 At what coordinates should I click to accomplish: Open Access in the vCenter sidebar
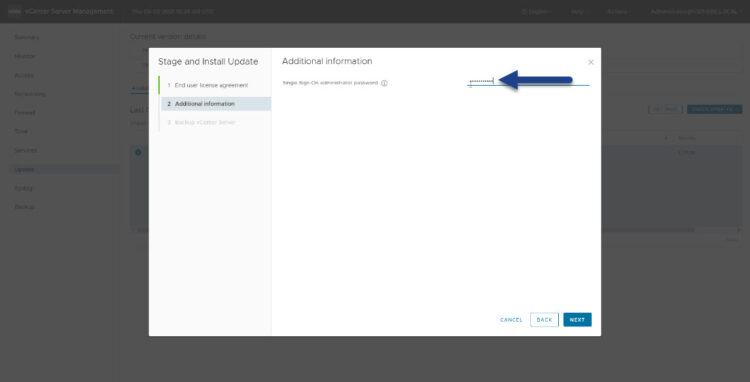[24, 75]
